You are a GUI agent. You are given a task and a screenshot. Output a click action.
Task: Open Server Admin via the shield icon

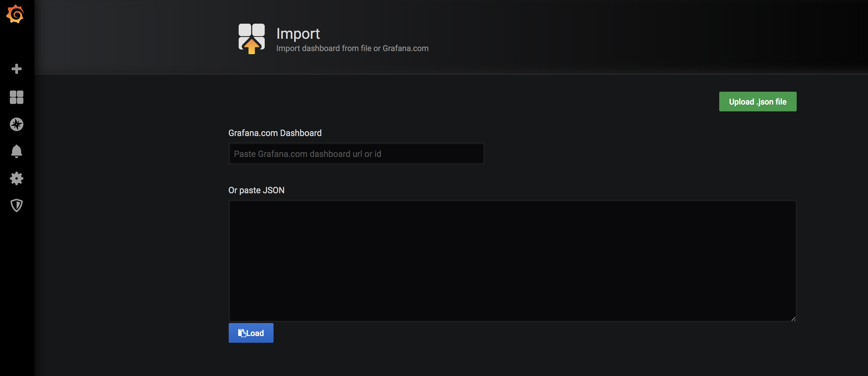16,205
